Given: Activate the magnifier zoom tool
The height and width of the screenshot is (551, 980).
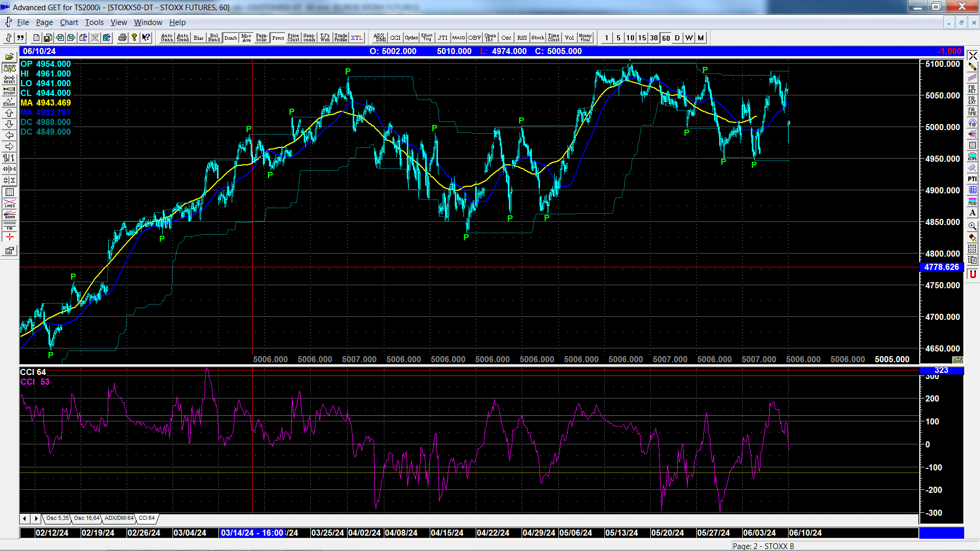Looking at the screenshot, I should 972,226.
